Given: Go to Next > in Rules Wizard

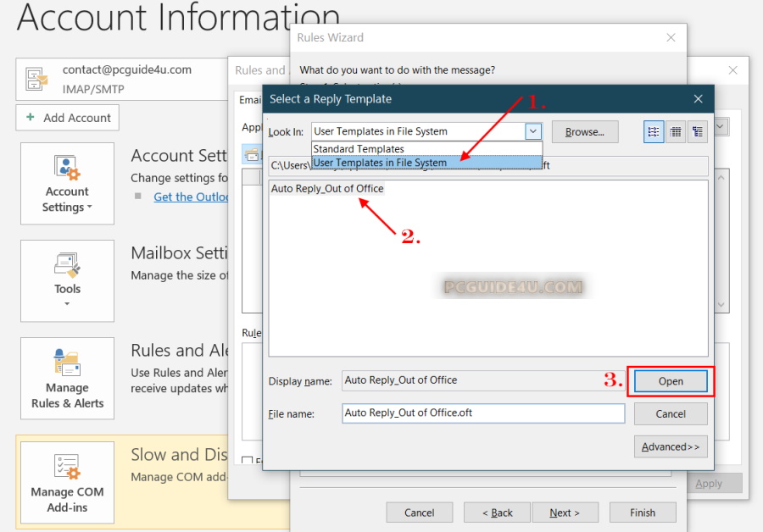Looking at the screenshot, I should pos(564,513).
